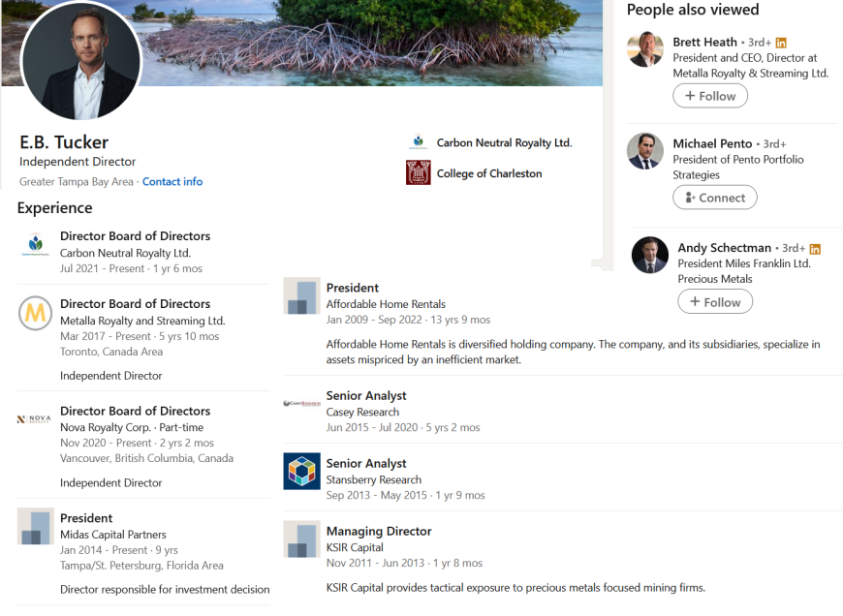
Task: Open the Contact info link
Action: coord(172,182)
